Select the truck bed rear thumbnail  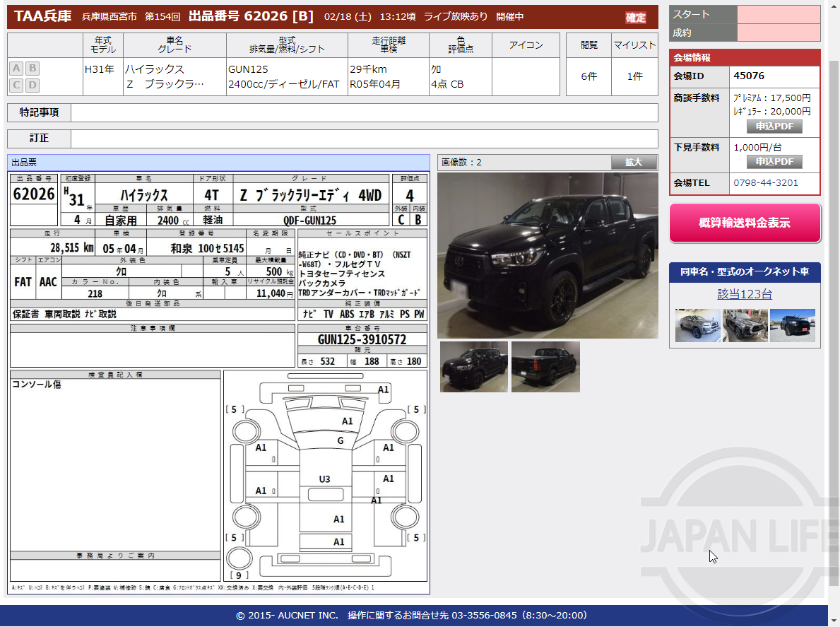click(545, 366)
